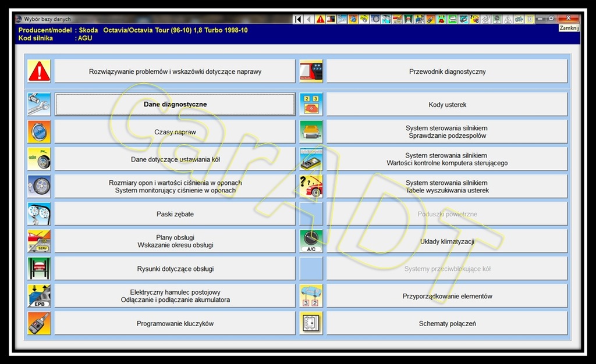Click the question-mark car tile icon beside Tabele wyszukiwania usterek

coord(311,187)
